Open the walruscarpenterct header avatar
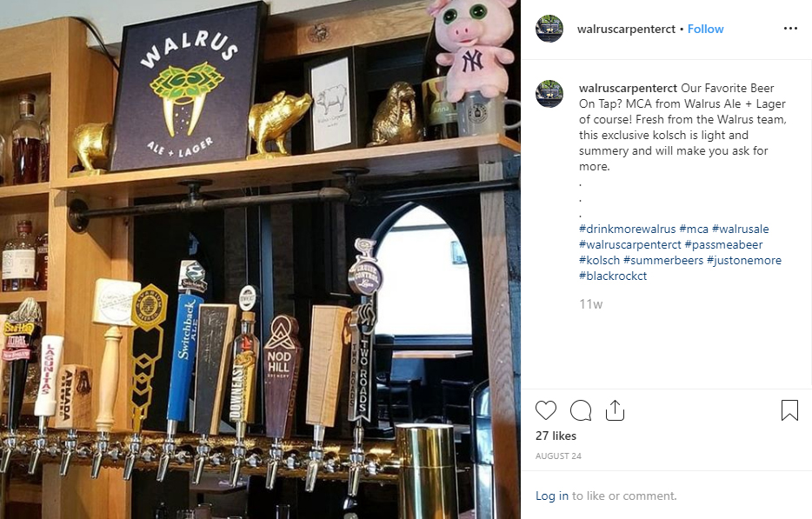812x519 pixels. coord(549,29)
